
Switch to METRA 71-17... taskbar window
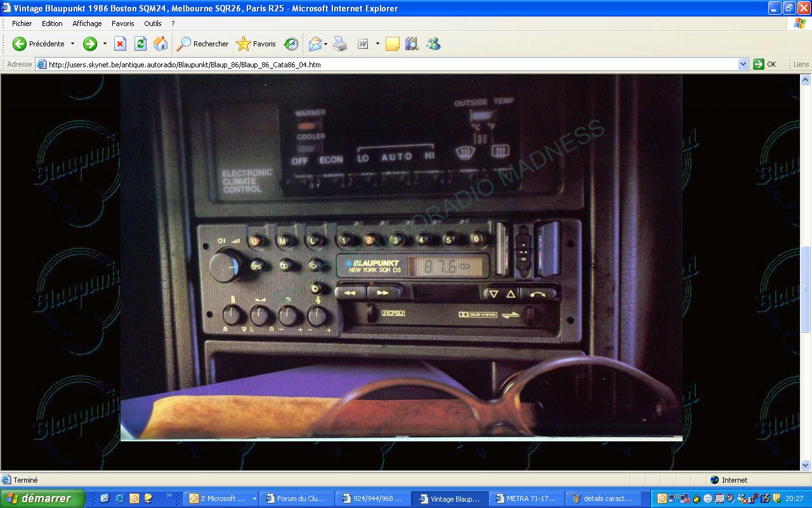tap(526, 498)
